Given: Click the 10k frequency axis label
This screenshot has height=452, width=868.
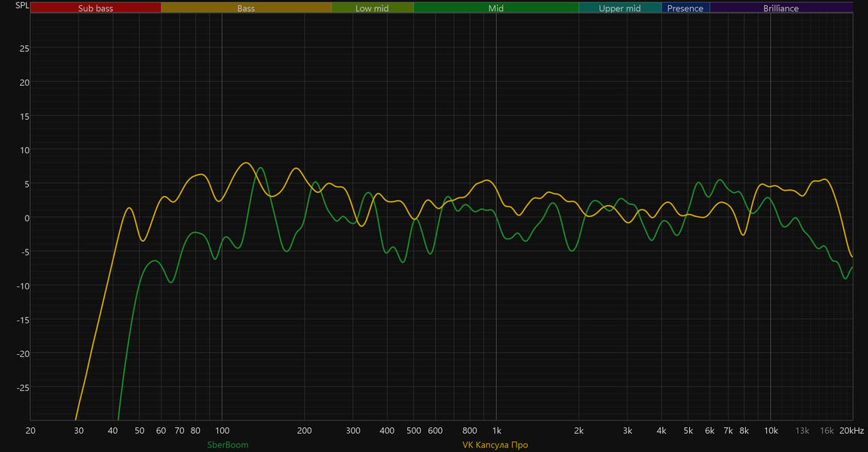Looking at the screenshot, I should tap(771, 431).
